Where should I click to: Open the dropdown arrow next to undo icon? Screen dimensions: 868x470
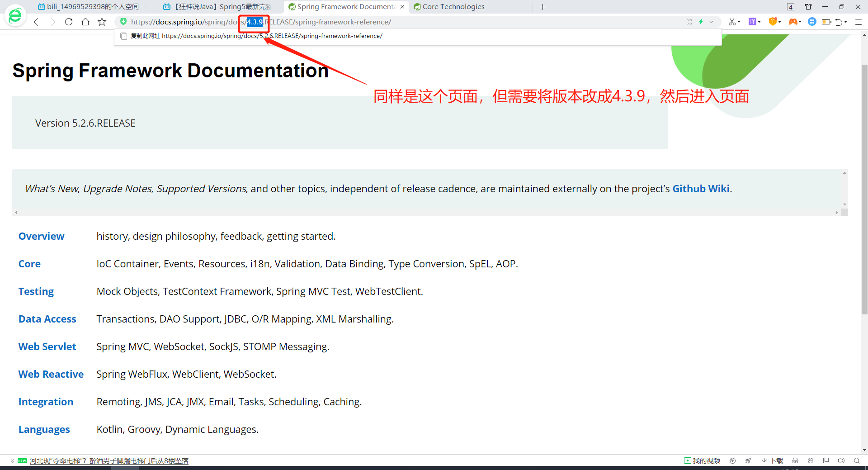pyautogui.click(x=846, y=22)
